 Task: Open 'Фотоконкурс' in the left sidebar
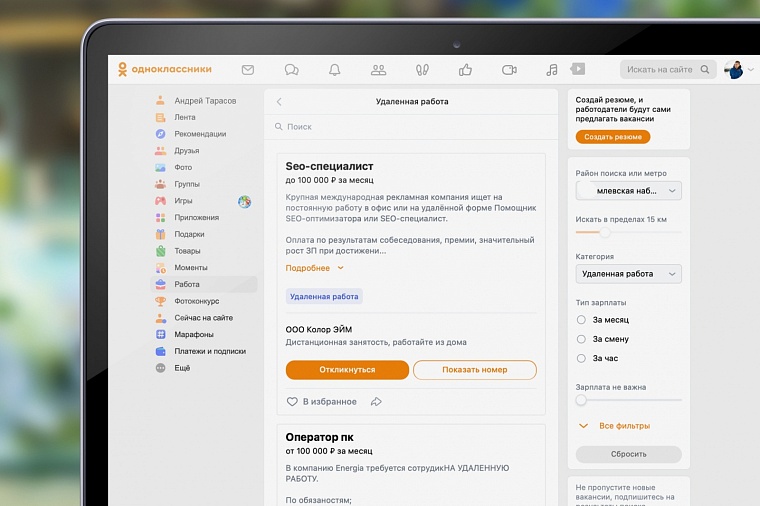pos(196,301)
